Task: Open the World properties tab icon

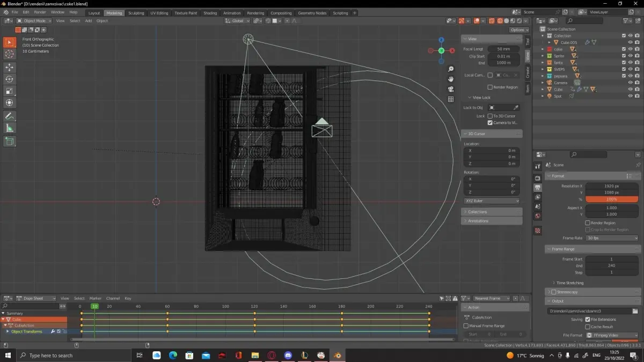Action: 538,216
